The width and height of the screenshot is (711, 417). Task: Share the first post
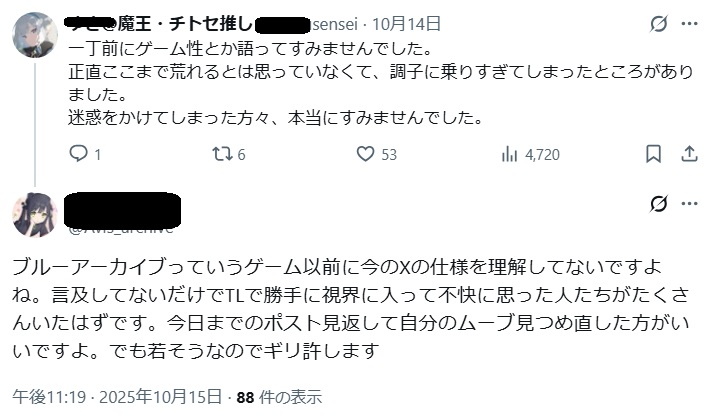tap(688, 154)
